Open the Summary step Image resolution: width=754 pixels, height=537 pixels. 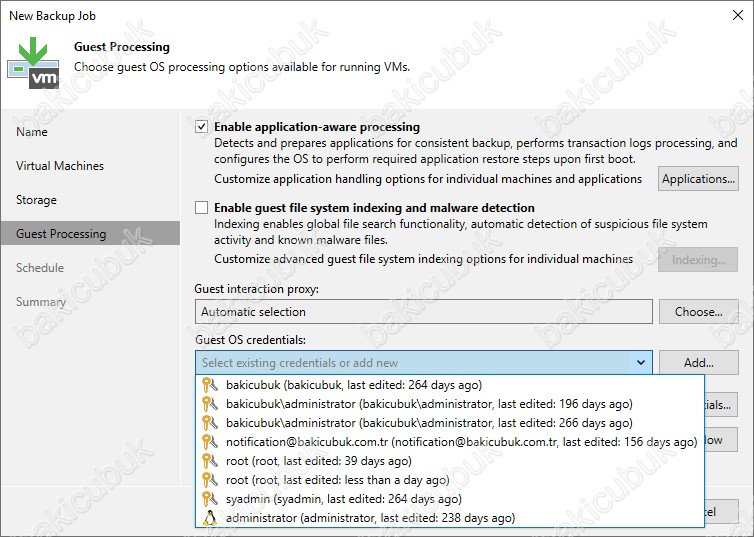click(x=41, y=302)
